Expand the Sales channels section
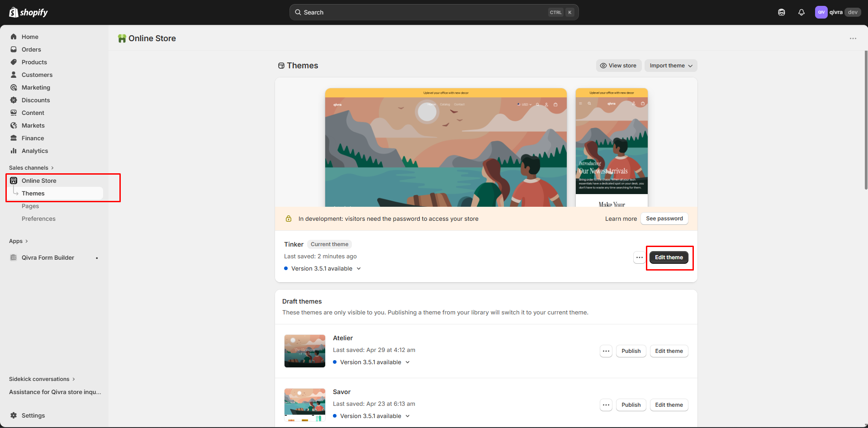This screenshot has height=428, width=868. click(32, 168)
